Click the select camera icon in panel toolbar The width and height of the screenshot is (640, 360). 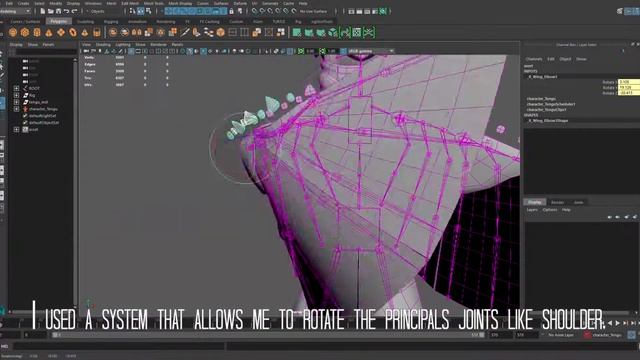coord(86,51)
